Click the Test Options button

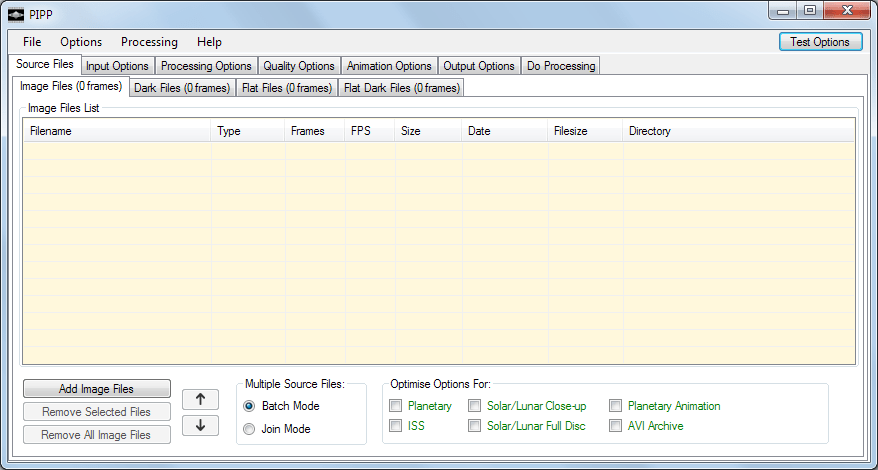coord(820,42)
